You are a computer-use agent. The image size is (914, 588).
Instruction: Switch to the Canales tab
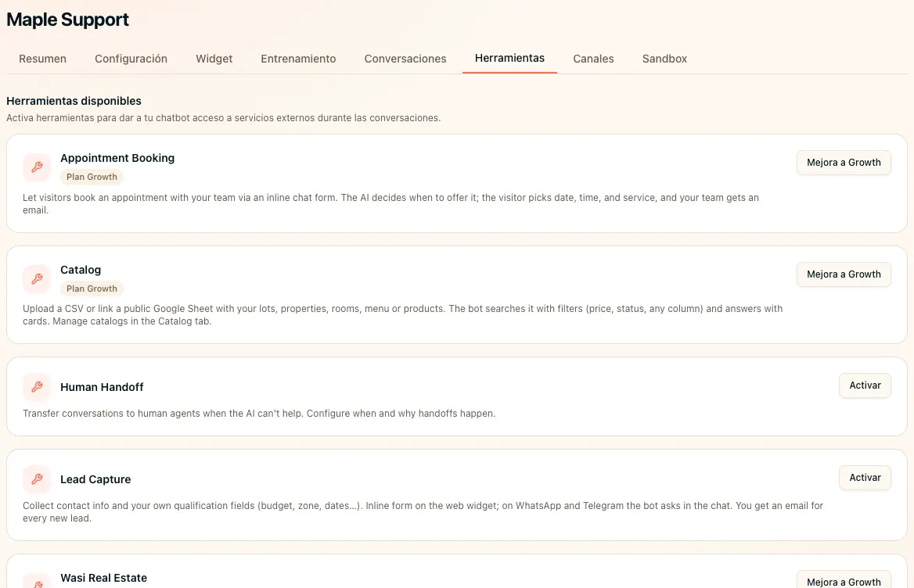593,59
